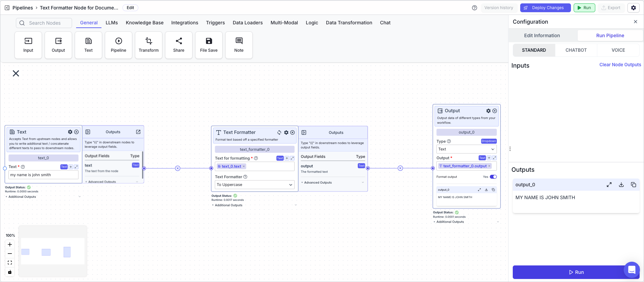
Task: Add an Input node from toolbar
Action: point(28,45)
